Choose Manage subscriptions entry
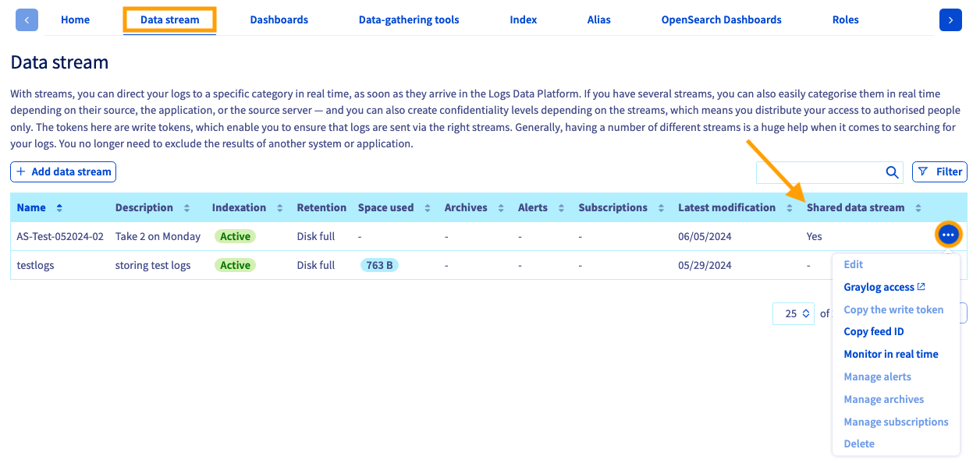This screenshot has height=463, width=980. [x=896, y=422]
